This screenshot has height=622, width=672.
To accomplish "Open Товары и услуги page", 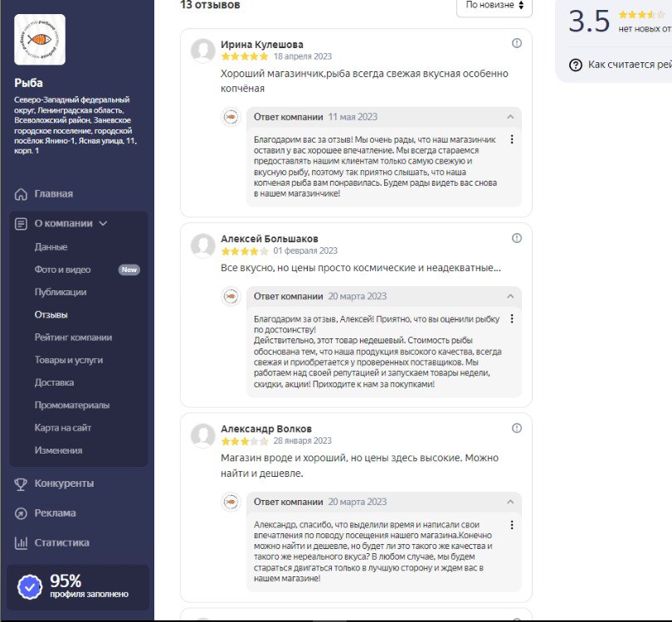I will pos(68,360).
